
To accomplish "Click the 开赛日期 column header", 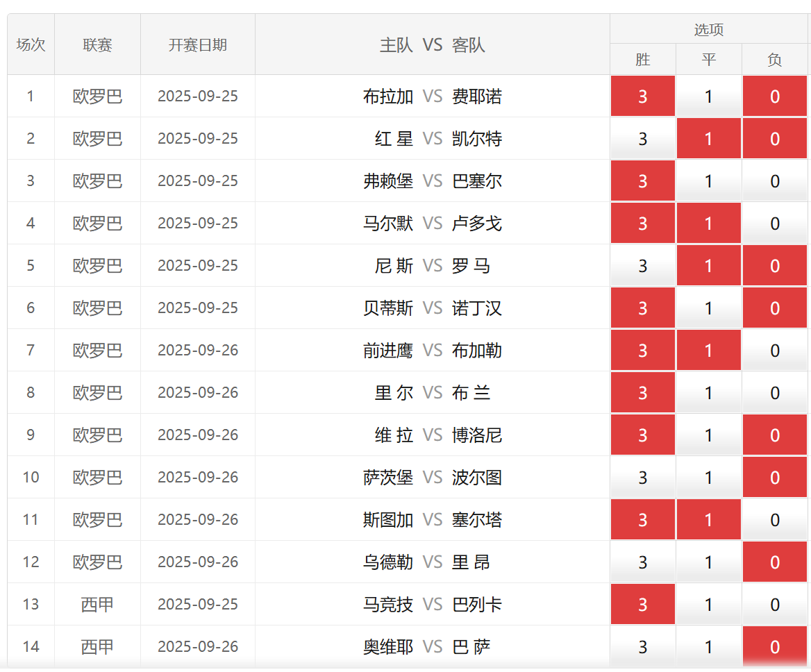I will (x=197, y=45).
